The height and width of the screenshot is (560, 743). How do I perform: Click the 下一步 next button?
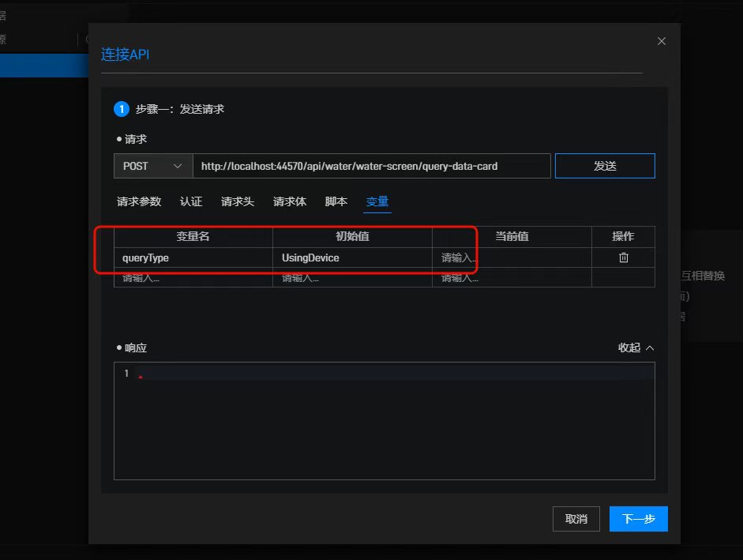(x=638, y=519)
